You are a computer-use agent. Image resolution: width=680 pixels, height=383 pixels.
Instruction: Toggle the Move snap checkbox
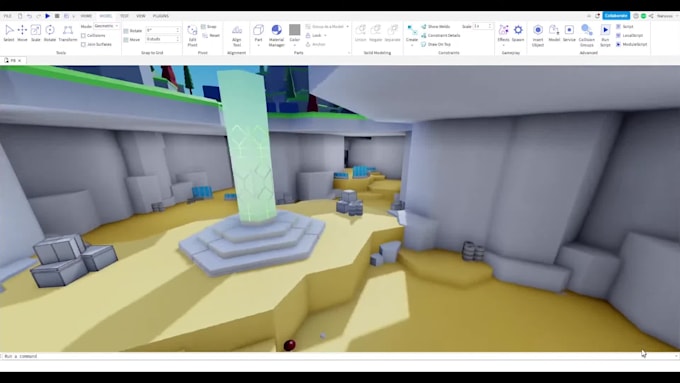click(126, 39)
